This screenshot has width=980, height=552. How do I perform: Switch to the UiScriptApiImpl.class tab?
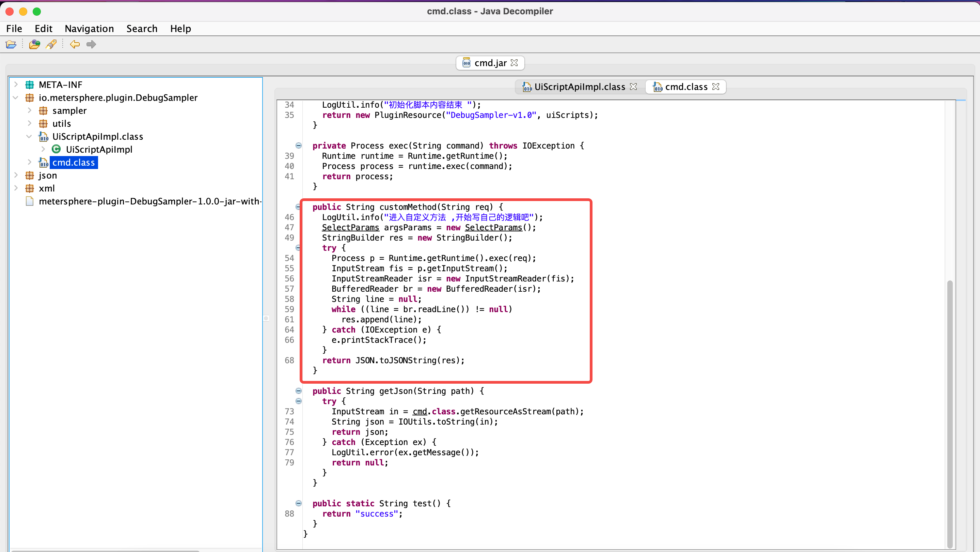click(580, 87)
